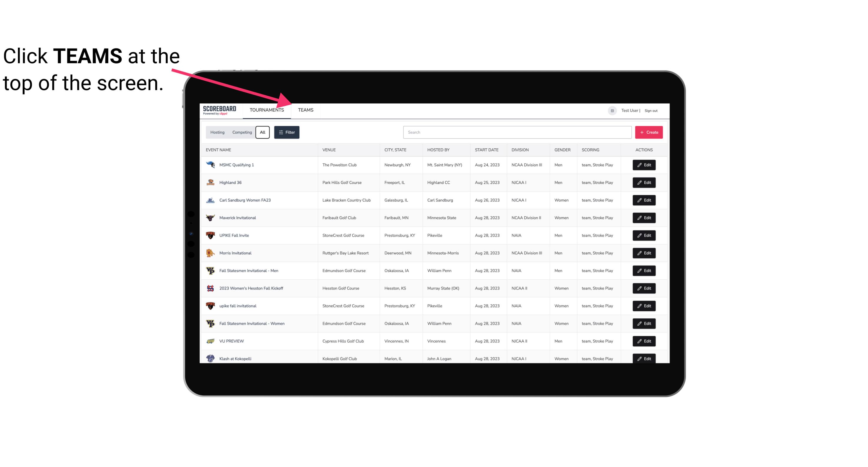The image size is (868, 467).
Task: Click the Create button
Action: tap(649, 132)
